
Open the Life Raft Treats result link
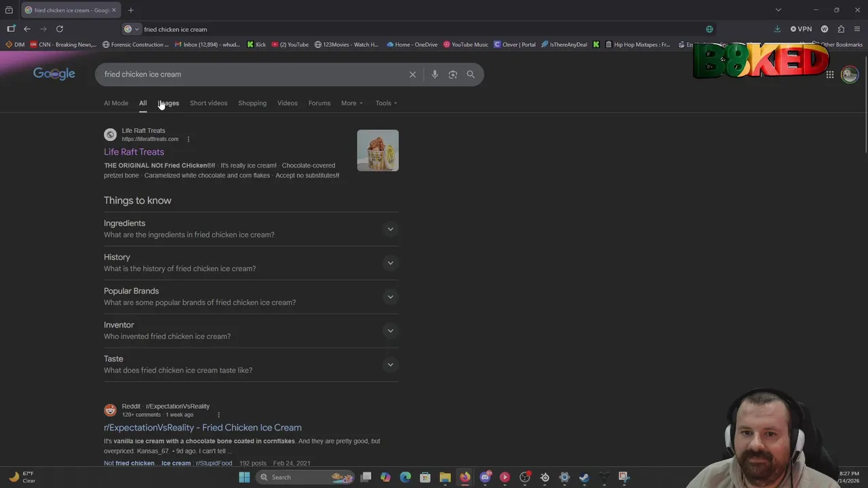[x=134, y=152]
